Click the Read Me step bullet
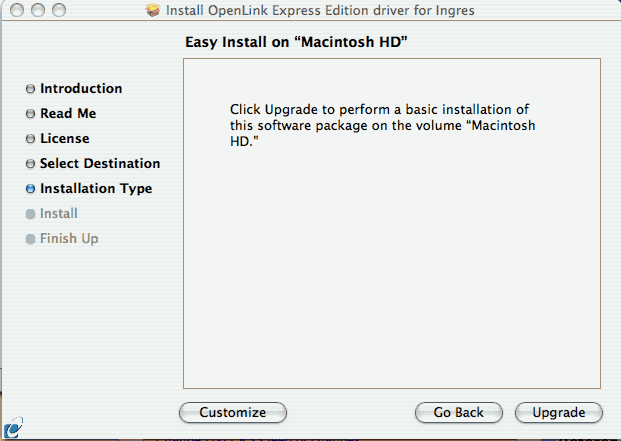This screenshot has width=621, height=441. pos(30,114)
